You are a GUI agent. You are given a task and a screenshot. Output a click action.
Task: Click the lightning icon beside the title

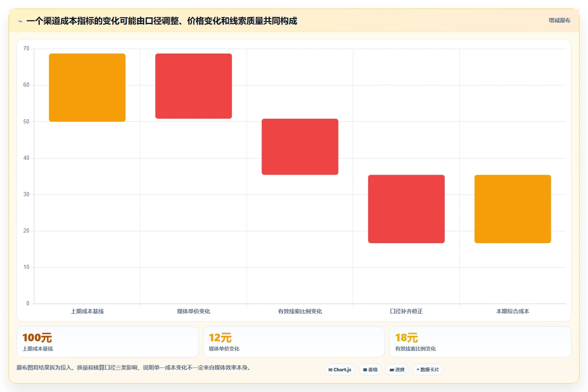tap(20, 21)
